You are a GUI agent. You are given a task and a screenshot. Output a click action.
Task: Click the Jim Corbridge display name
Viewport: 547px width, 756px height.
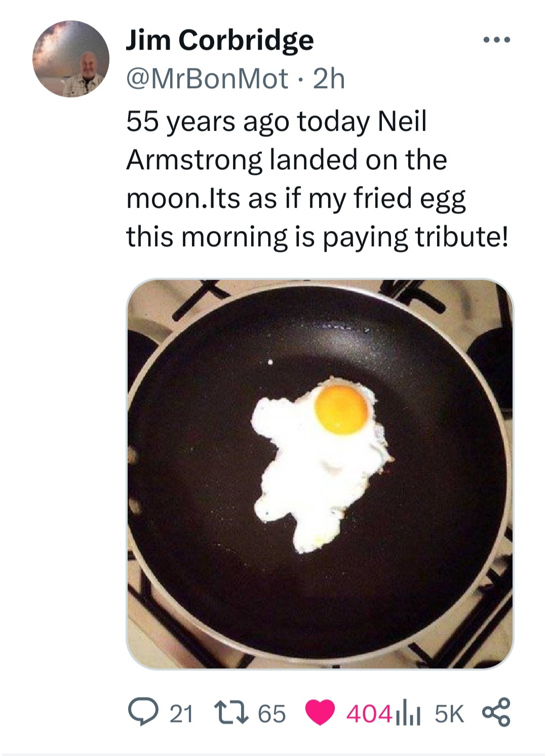(x=220, y=41)
